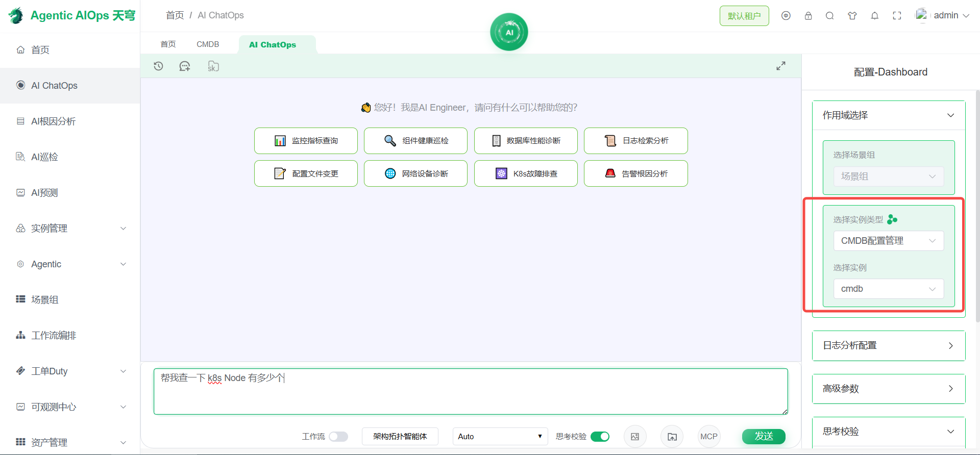This screenshot has height=455, width=980.
Task: Click the circled plus icon in header
Action: (x=786, y=16)
